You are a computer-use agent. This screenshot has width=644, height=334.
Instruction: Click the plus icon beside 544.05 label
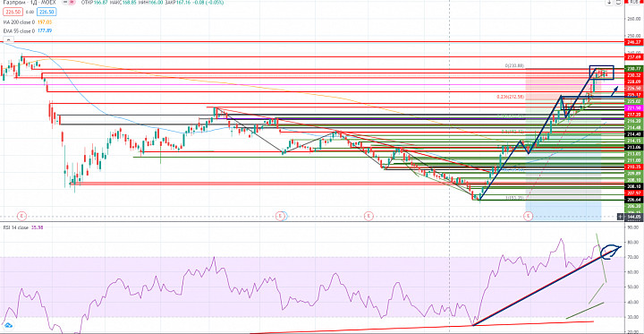coord(620,217)
